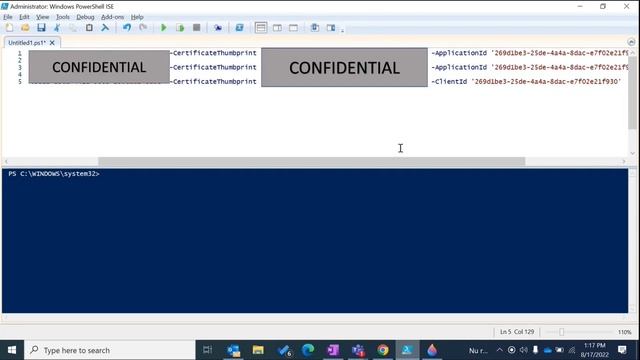Screen dimensions: 640x360
Task: Click the ClientId GUID string on line 5
Action: (546, 82)
